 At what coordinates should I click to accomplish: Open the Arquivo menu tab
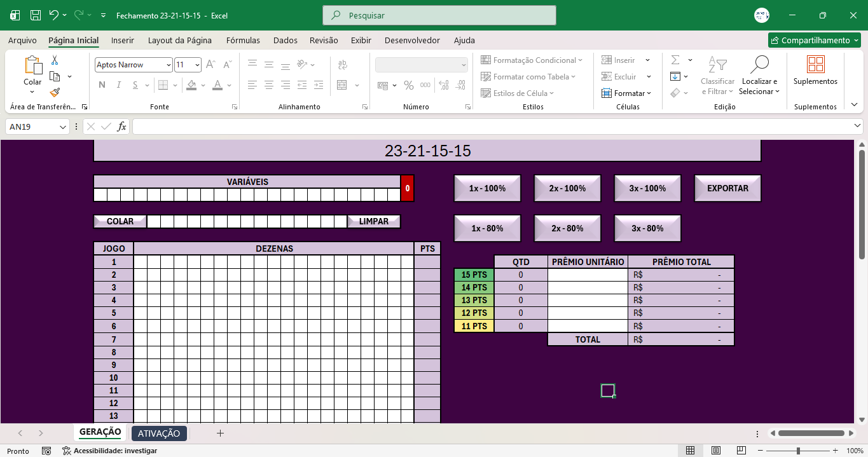pyautogui.click(x=22, y=40)
